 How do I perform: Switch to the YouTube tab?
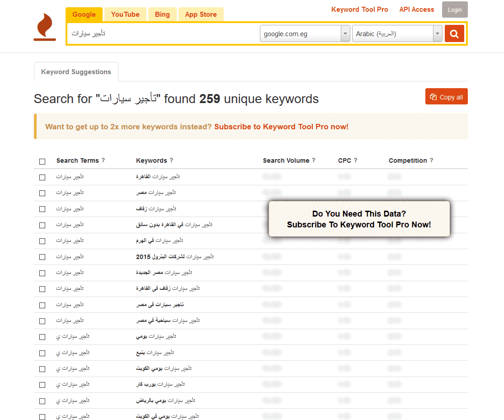[125, 14]
